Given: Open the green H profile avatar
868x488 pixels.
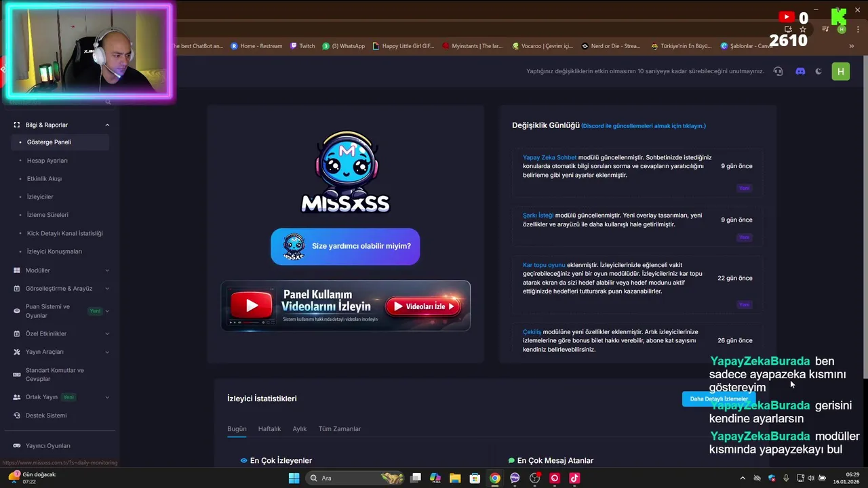Looking at the screenshot, I should (841, 71).
